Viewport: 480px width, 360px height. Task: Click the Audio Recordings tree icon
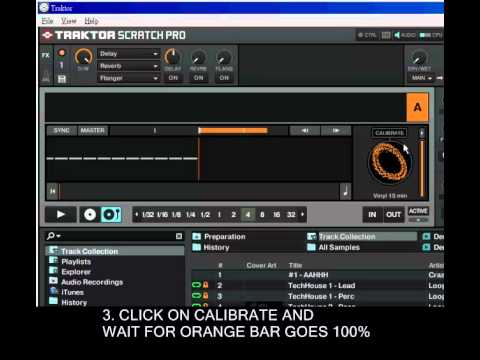pyautogui.click(x=53, y=281)
